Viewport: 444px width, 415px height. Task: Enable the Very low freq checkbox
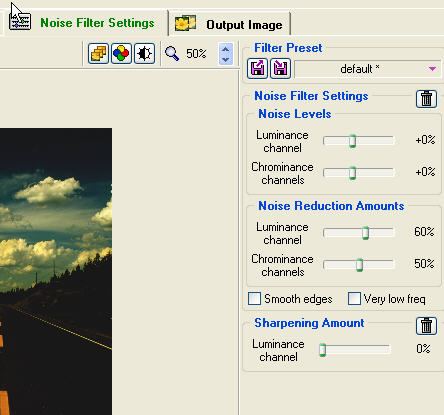[x=354, y=299]
